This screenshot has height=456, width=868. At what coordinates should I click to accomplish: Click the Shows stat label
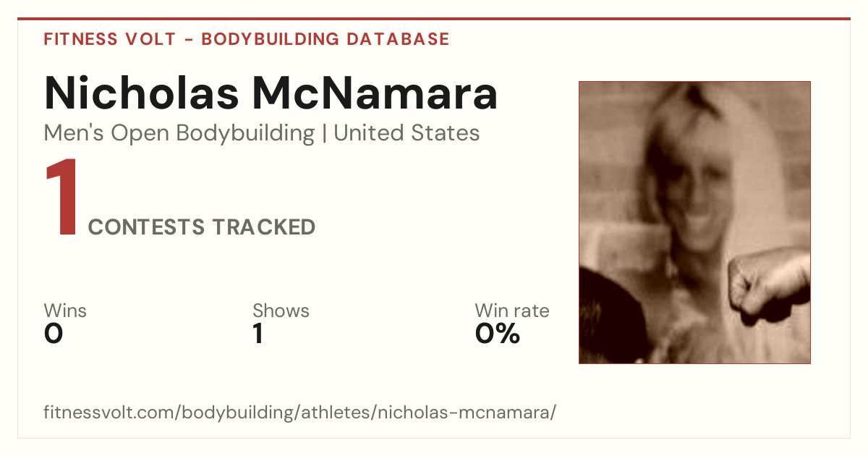pyautogui.click(x=281, y=311)
